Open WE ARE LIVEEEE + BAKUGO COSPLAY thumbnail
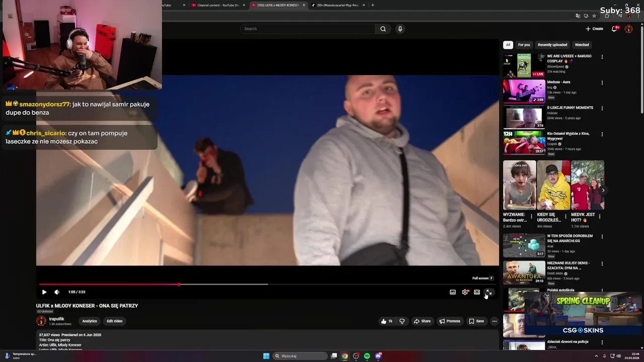 point(524,65)
